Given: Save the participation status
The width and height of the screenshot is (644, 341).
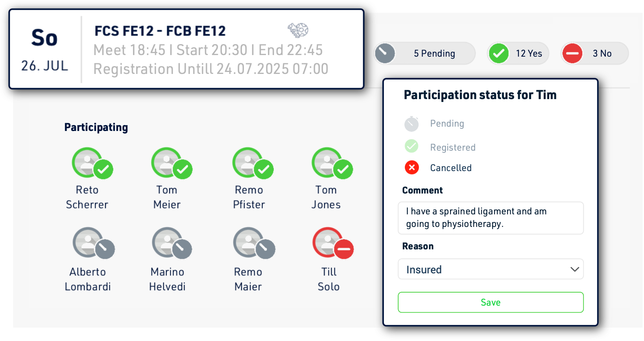Looking at the screenshot, I should pos(490,302).
